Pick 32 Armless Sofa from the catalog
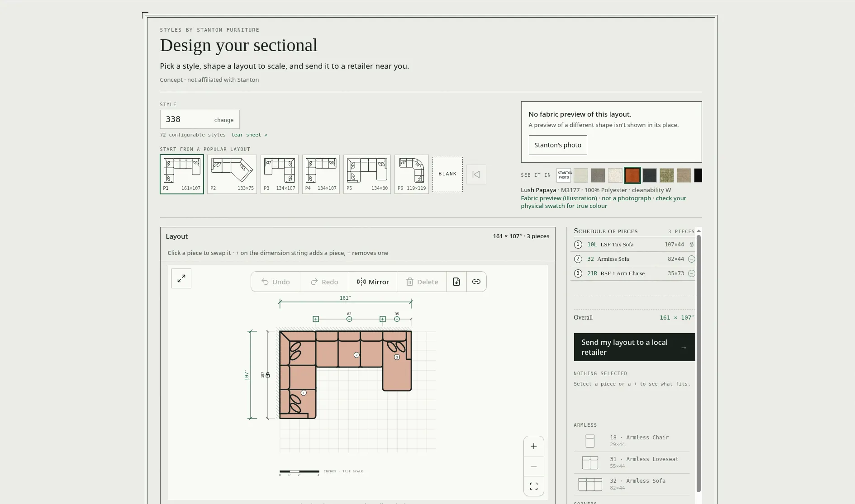This screenshot has height=504, width=855. click(632, 484)
